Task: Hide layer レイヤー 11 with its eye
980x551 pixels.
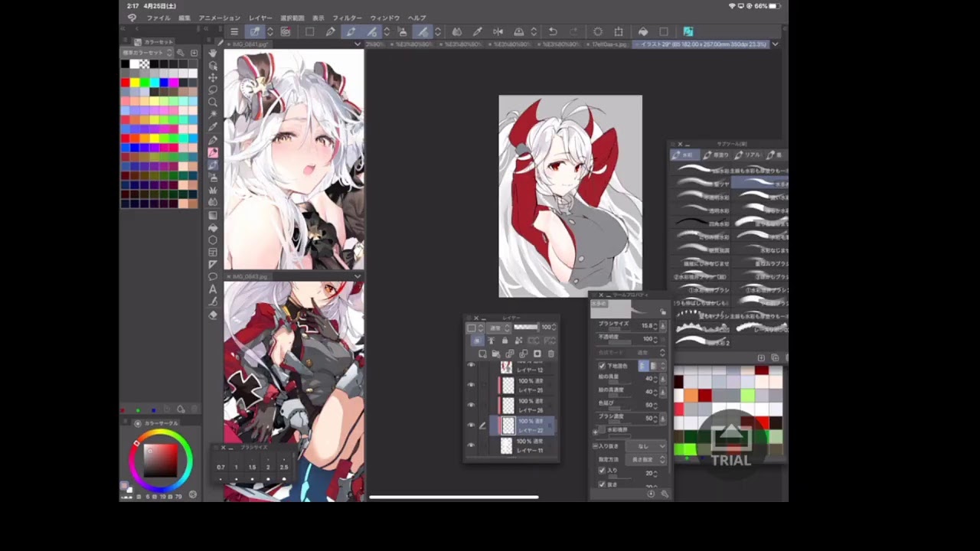Action: pyautogui.click(x=471, y=445)
